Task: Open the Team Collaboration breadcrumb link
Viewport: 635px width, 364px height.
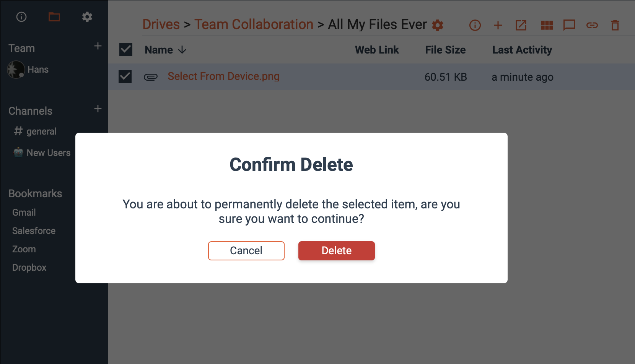Action: click(x=254, y=24)
